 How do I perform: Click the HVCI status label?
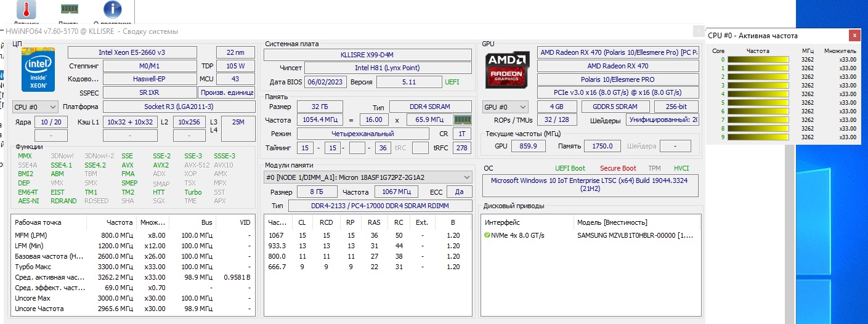[681, 168]
